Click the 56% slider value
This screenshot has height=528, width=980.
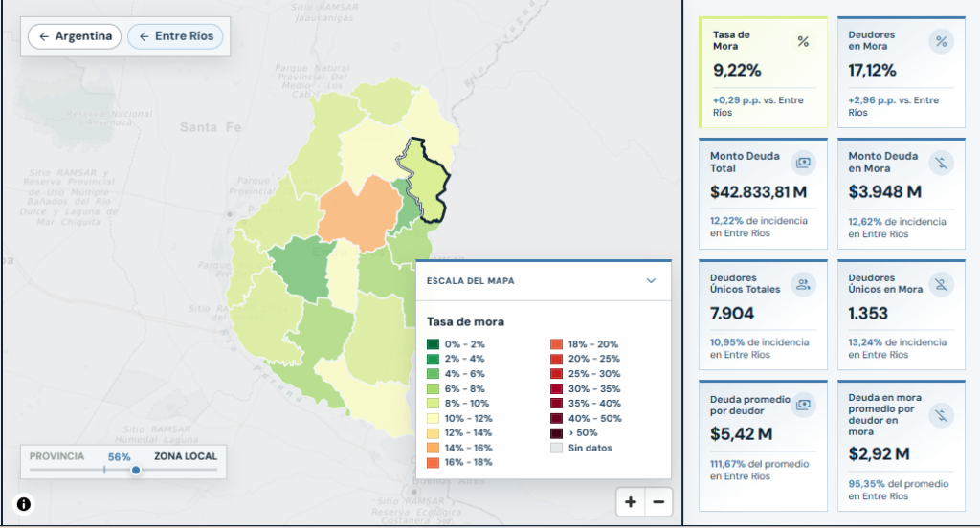[119, 457]
